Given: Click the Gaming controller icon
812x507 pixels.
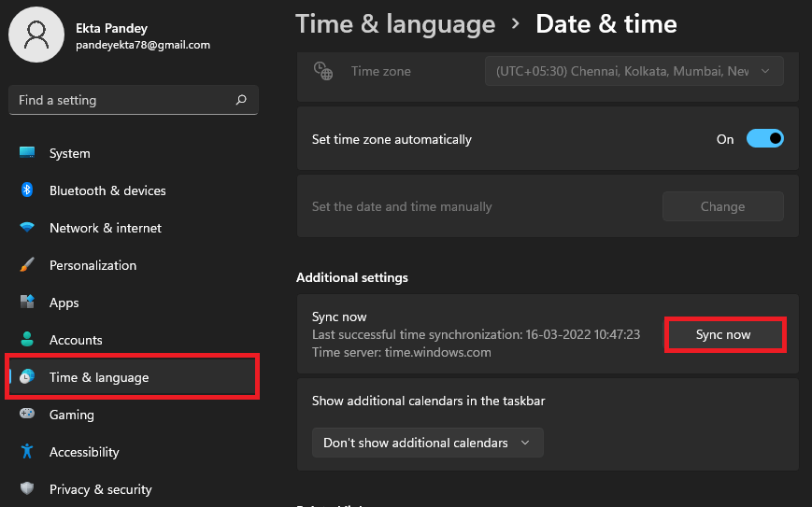Looking at the screenshot, I should coord(27,415).
